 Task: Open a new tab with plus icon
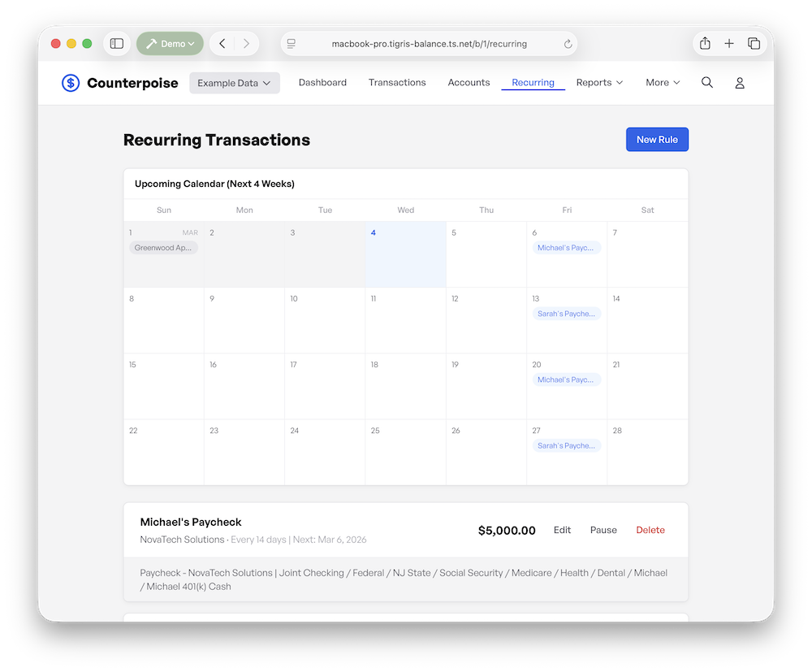[729, 44]
